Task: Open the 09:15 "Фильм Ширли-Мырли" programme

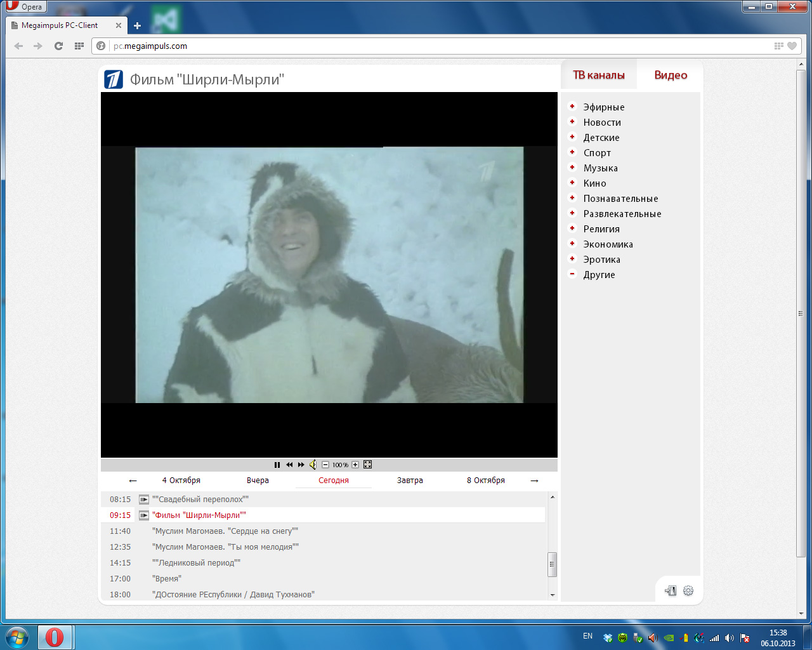Action: tap(323, 515)
